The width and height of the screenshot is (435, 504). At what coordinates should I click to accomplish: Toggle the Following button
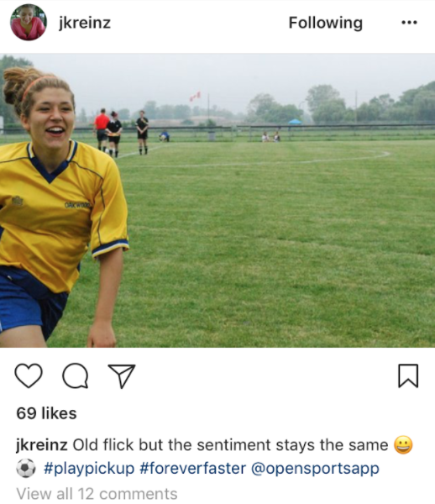326,24
